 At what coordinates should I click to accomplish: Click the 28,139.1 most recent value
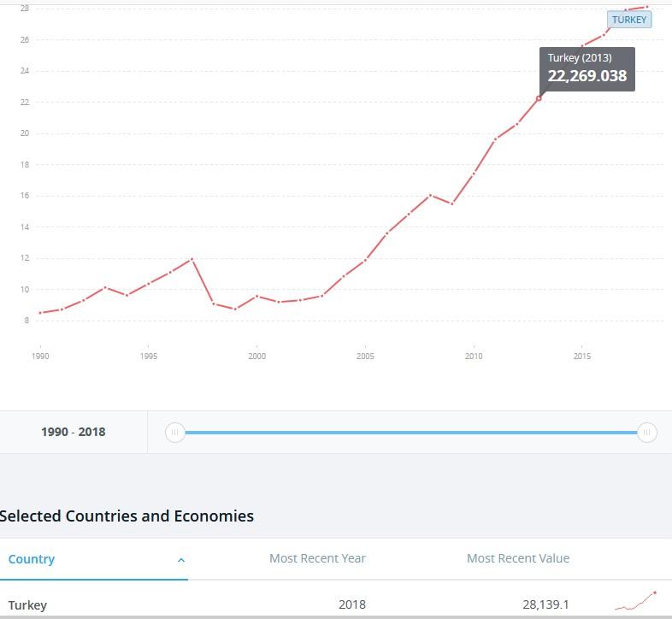pyautogui.click(x=545, y=604)
